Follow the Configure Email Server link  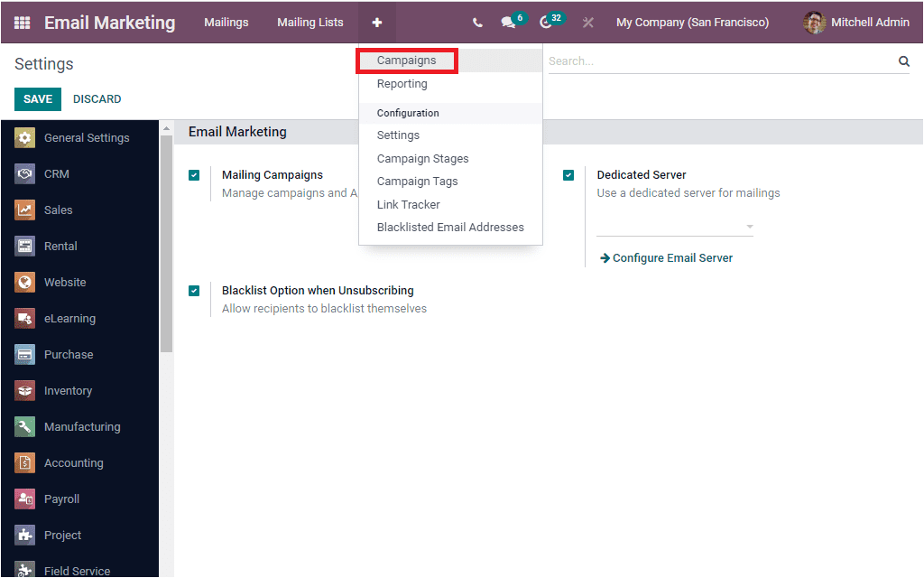[665, 257]
